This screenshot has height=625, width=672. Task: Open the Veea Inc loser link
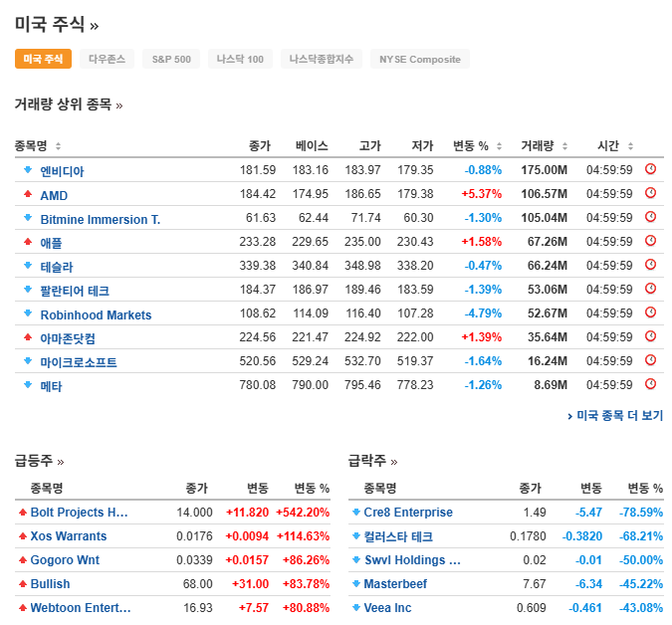pyautogui.click(x=387, y=607)
